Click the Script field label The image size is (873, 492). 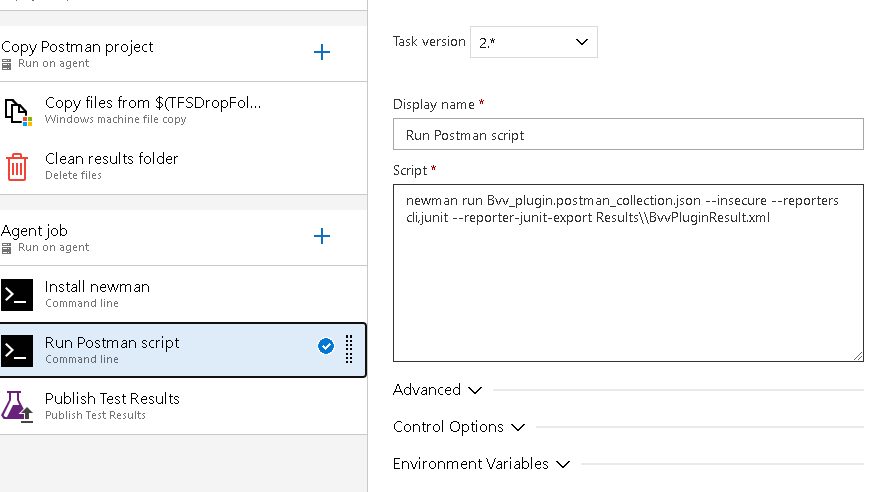click(x=410, y=170)
